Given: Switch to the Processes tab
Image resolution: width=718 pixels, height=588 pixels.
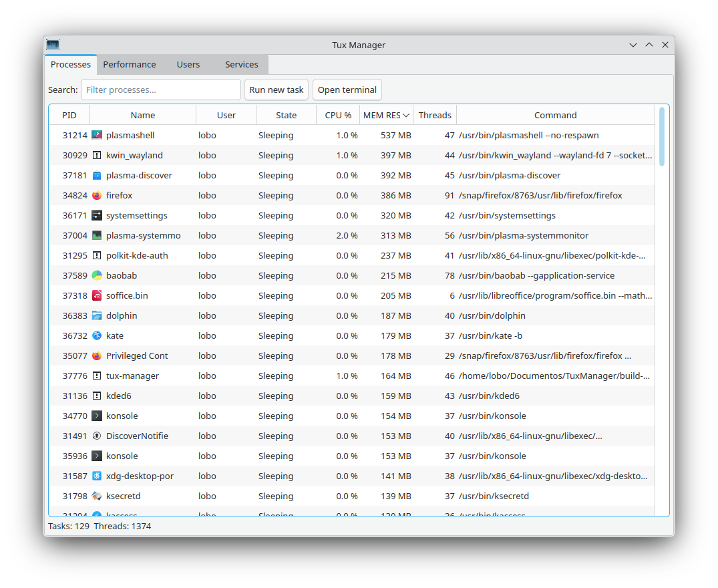Looking at the screenshot, I should (x=71, y=65).
